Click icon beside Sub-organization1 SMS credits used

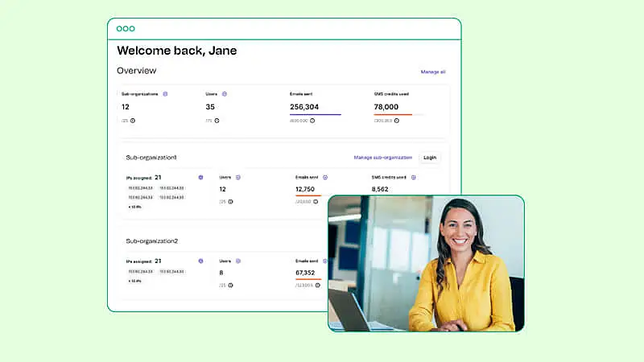414,177
